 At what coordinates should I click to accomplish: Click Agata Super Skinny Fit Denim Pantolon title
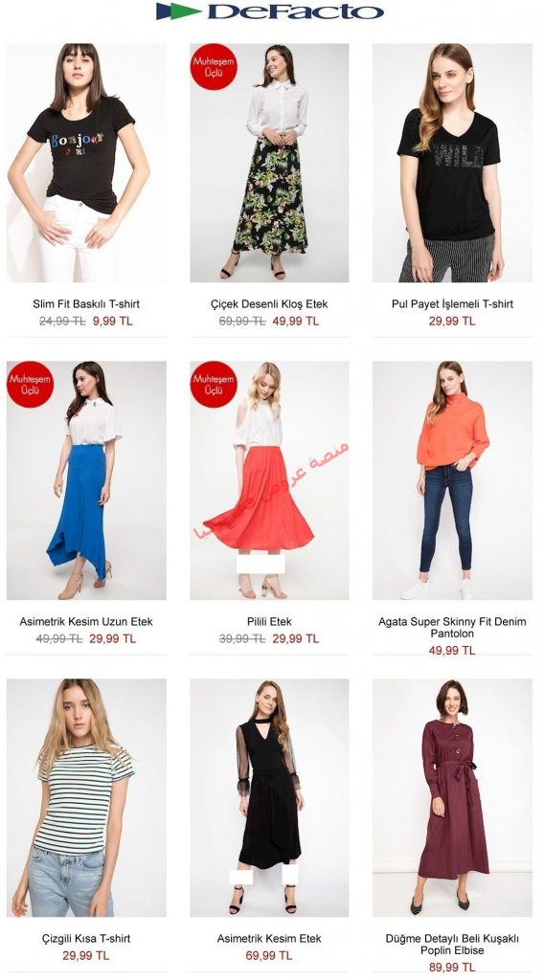point(452,628)
